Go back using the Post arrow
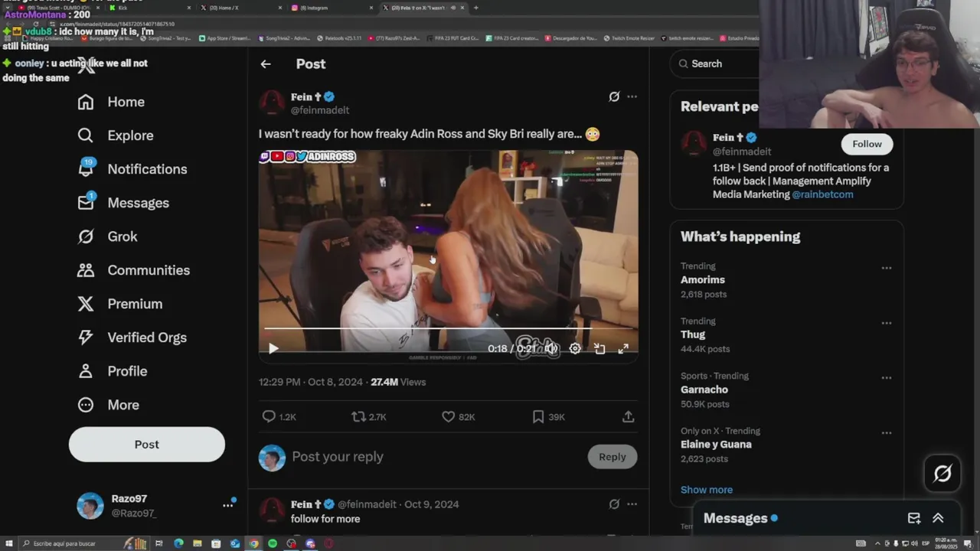 coord(266,64)
